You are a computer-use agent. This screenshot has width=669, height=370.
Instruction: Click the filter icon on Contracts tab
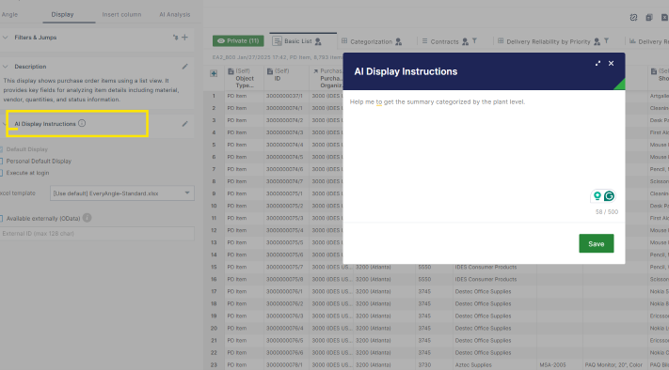tap(474, 41)
